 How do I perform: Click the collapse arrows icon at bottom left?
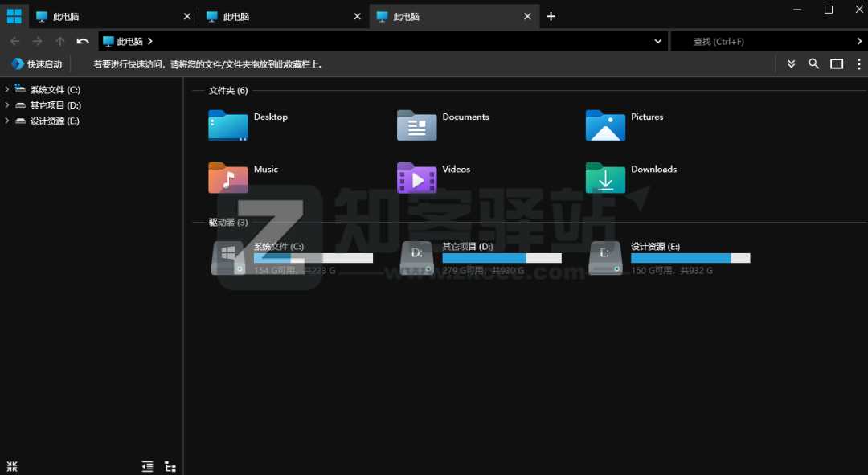click(12, 466)
